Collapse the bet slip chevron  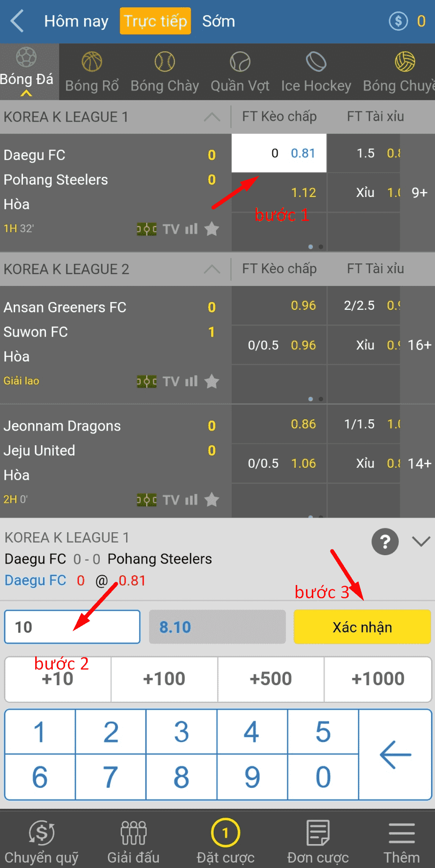421,542
